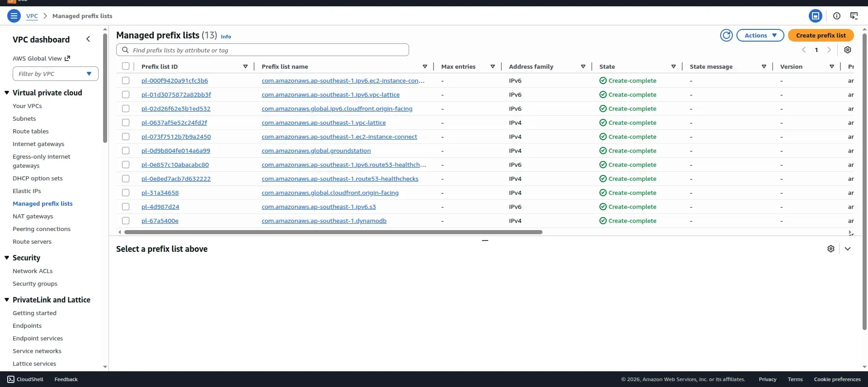This screenshot has height=387, width=868.
Task: Go to next page of results
Action: pyautogui.click(x=829, y=50)
